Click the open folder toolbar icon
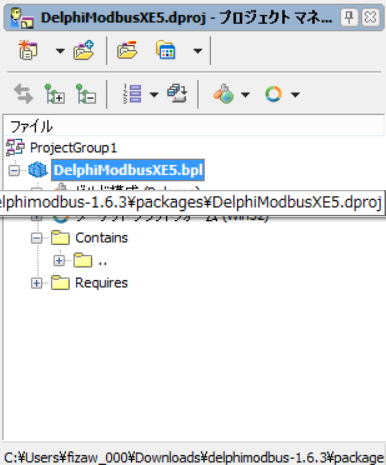 (127, 50)
